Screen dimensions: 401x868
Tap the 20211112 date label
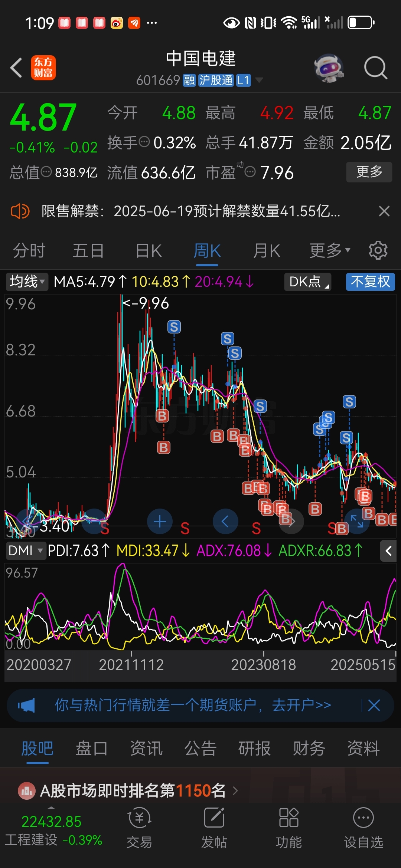point(131,665)
